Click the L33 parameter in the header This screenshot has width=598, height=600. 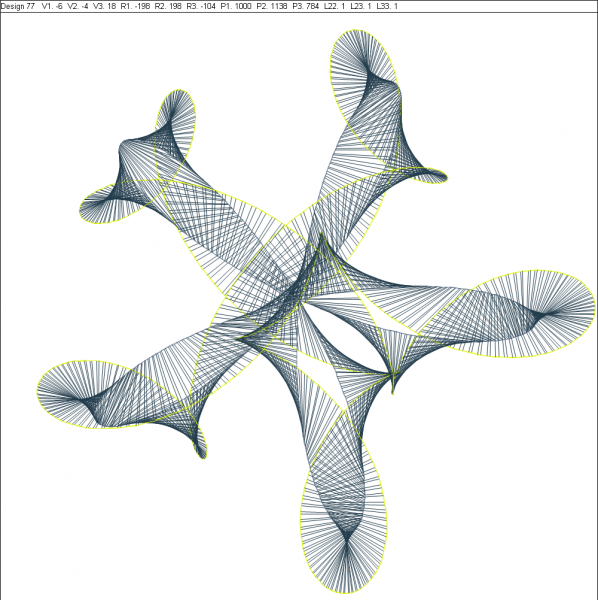tap(387, 7)
